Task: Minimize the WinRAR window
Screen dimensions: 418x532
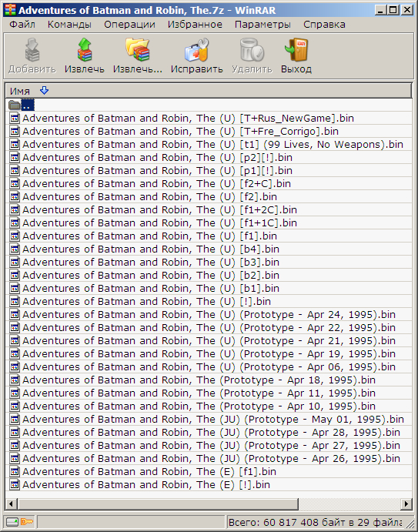Action: 381,10
